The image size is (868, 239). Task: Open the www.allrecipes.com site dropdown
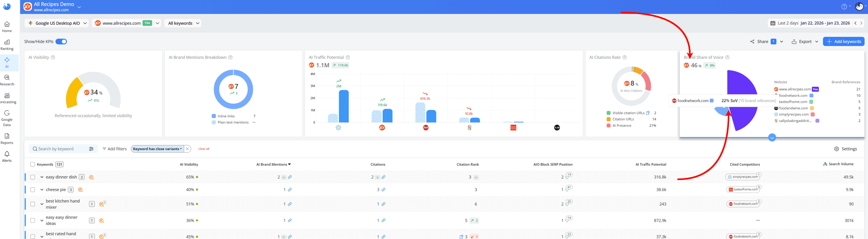pos(126,23)
